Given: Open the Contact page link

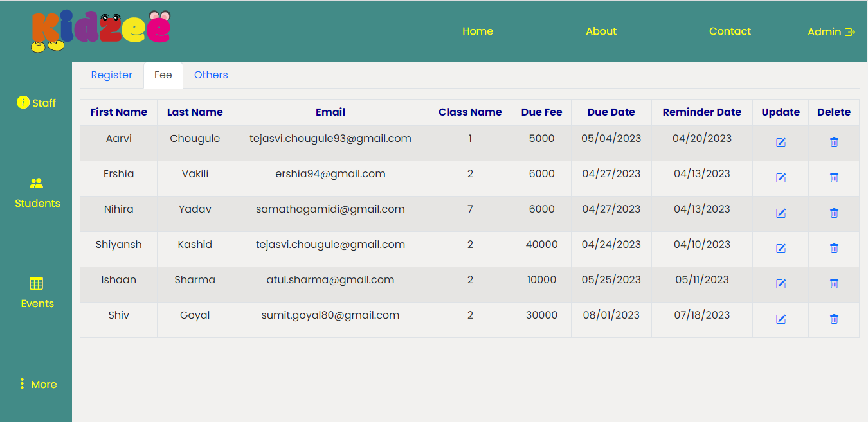Looking at the screenshot, I should click(x=730, y=31).
